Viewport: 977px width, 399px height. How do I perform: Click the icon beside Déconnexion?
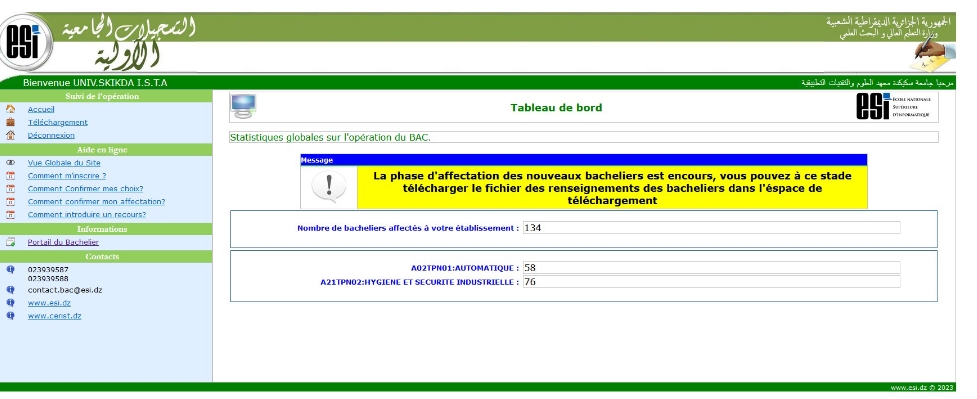coord(10,135)
